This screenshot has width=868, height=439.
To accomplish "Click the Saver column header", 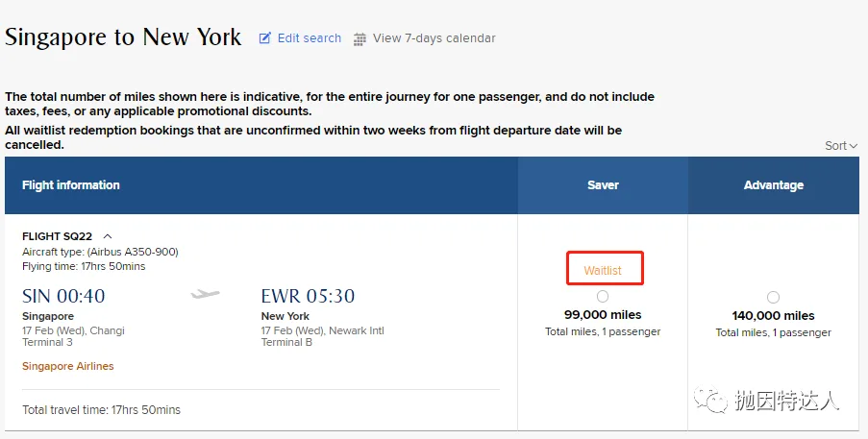I will coord(603,185).
